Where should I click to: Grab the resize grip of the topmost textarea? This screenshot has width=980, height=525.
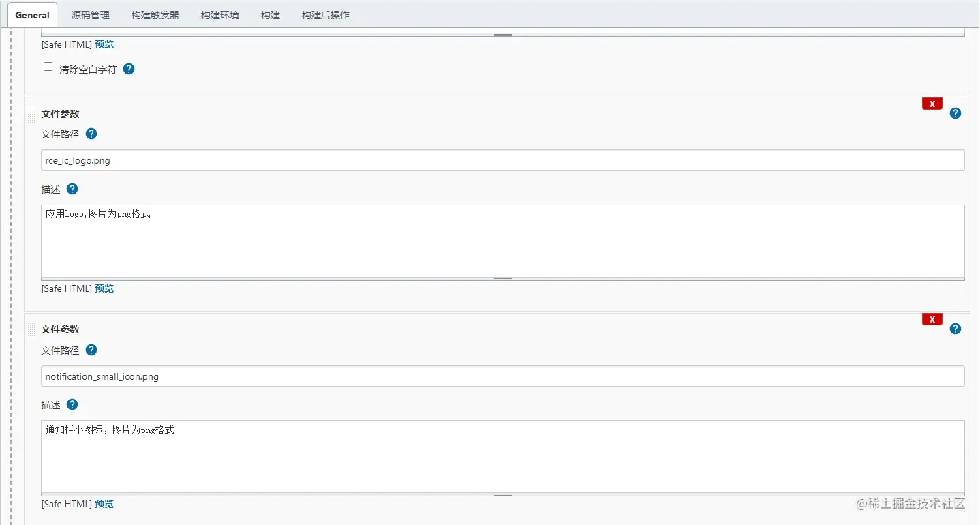(503, 35)
